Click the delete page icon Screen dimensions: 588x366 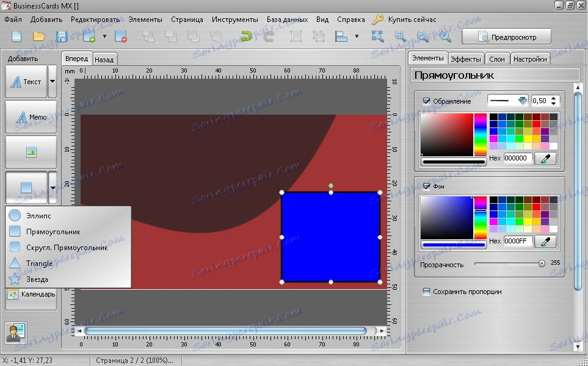[120, 37]
